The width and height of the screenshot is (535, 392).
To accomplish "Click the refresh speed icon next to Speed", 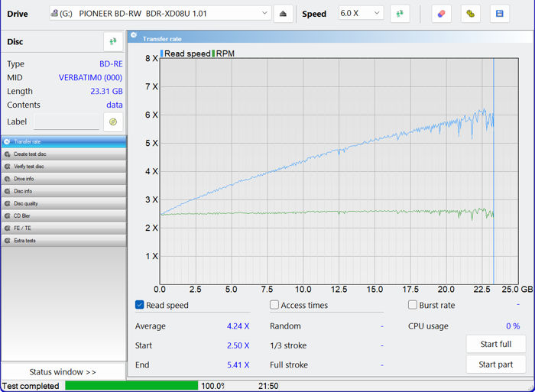I will click(x=400, y=14).
